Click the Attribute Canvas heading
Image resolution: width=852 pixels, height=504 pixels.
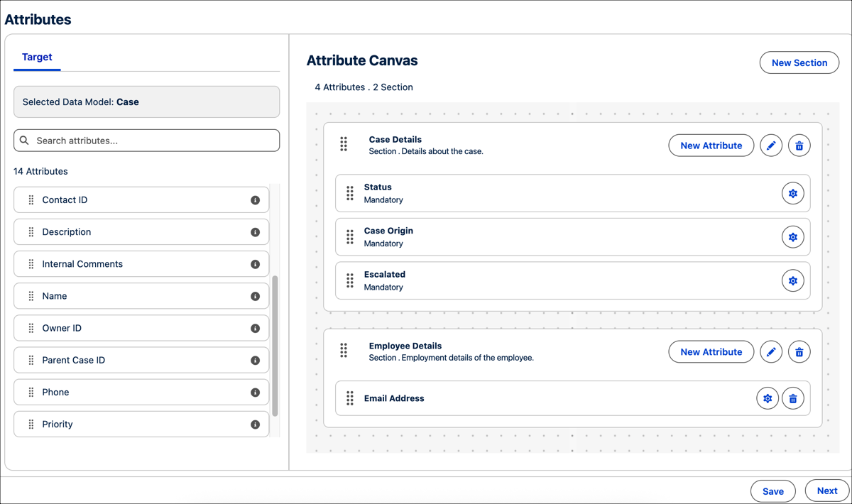click(x=362, y=61)
